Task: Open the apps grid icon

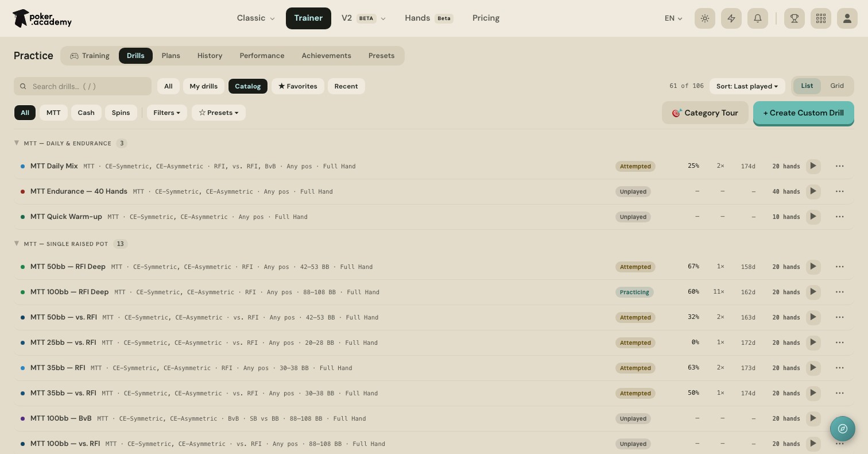Action: [821, 18]
